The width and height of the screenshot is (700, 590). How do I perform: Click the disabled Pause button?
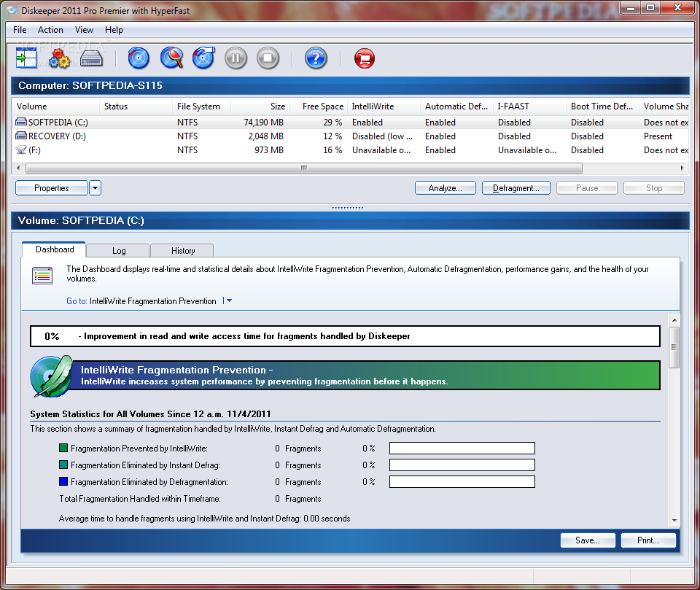pos(587,188)
